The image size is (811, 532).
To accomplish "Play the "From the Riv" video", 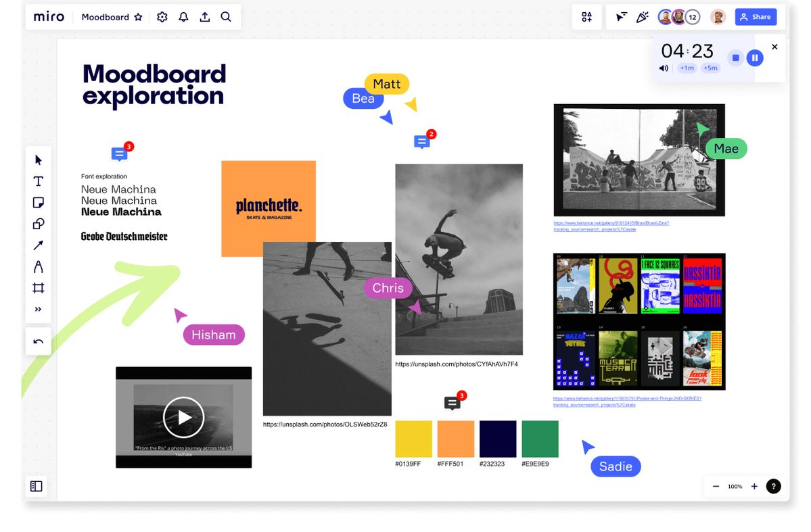I will [x=183, y=417].
